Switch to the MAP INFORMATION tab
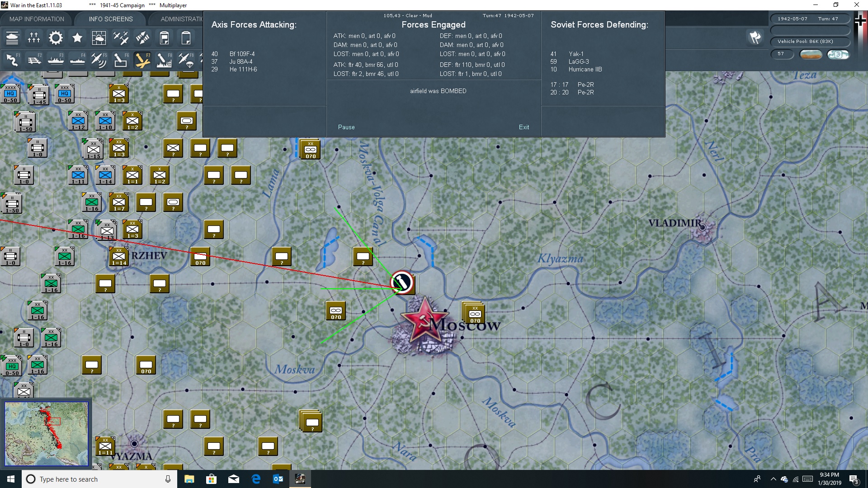 point(37,19)
